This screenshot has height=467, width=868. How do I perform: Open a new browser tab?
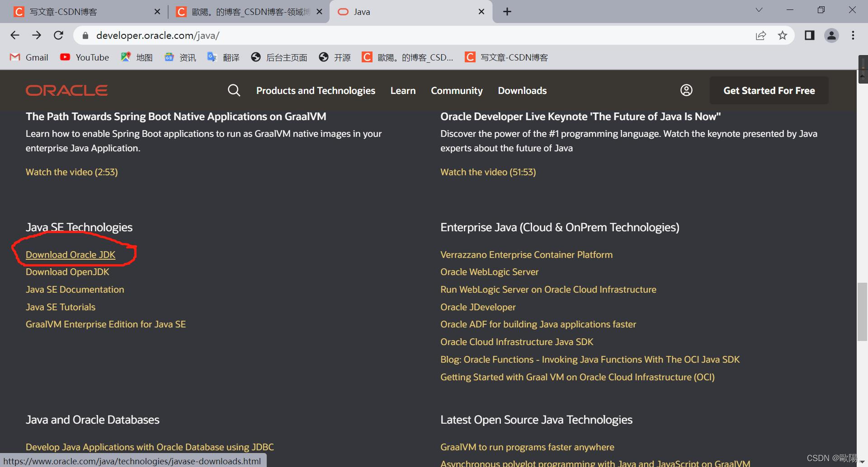(x=507, y=12)
